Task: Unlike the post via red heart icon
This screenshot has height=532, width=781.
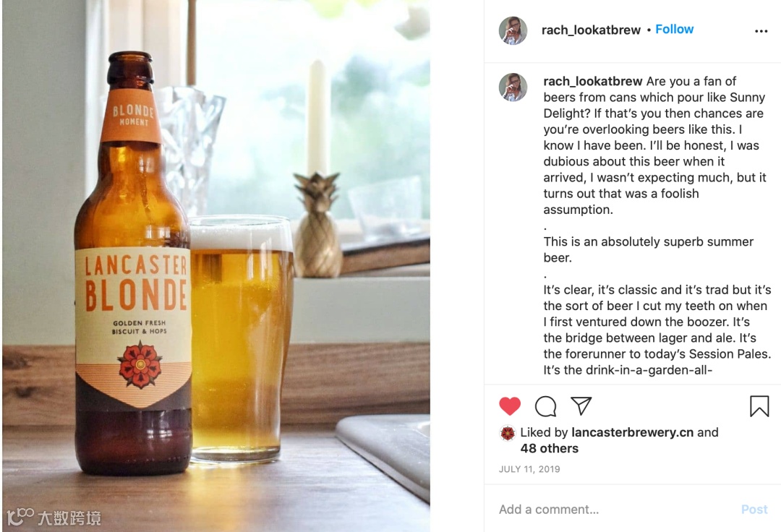Action: [x=510, y=406]
